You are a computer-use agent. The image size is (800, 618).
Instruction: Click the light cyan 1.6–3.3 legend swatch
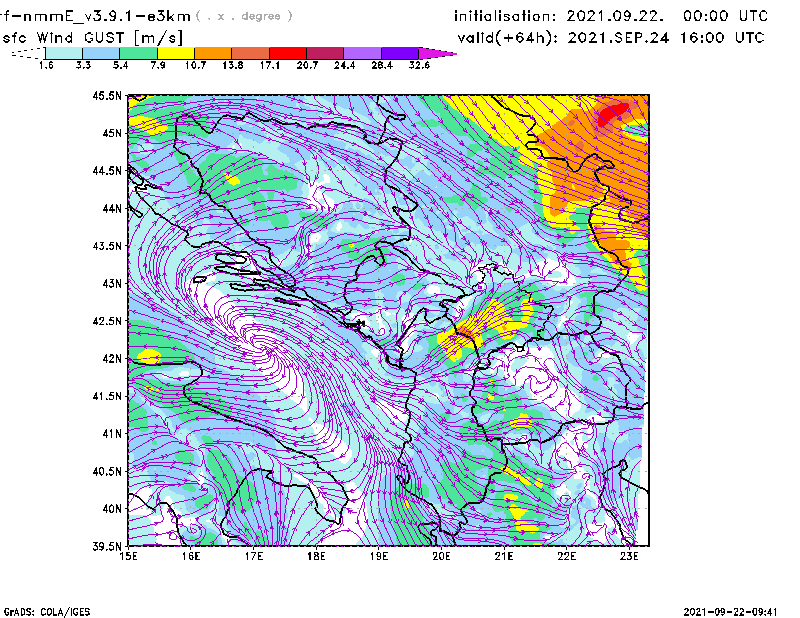tap(64, 53)
